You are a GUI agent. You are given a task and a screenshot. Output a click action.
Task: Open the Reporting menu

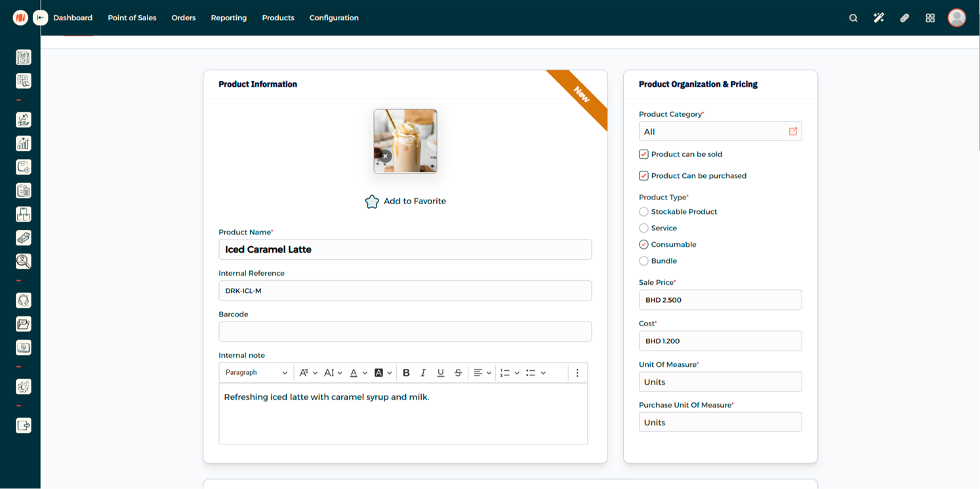(x=228, y=18)
